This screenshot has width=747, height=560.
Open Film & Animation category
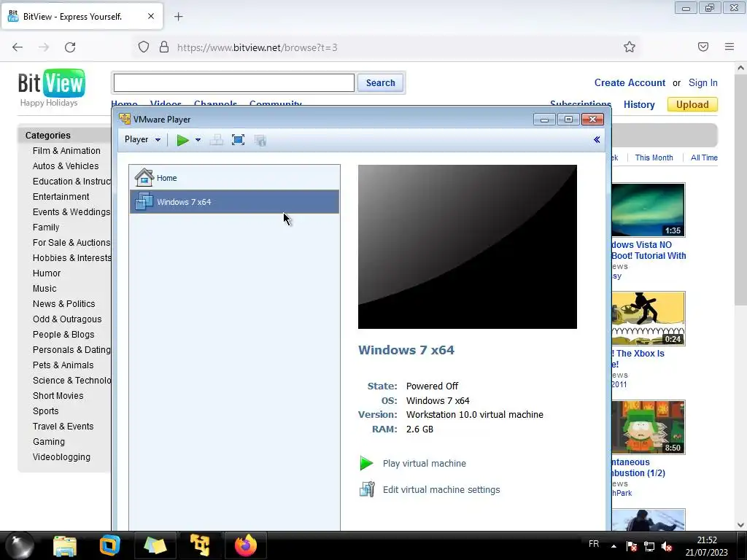[66, 150]
